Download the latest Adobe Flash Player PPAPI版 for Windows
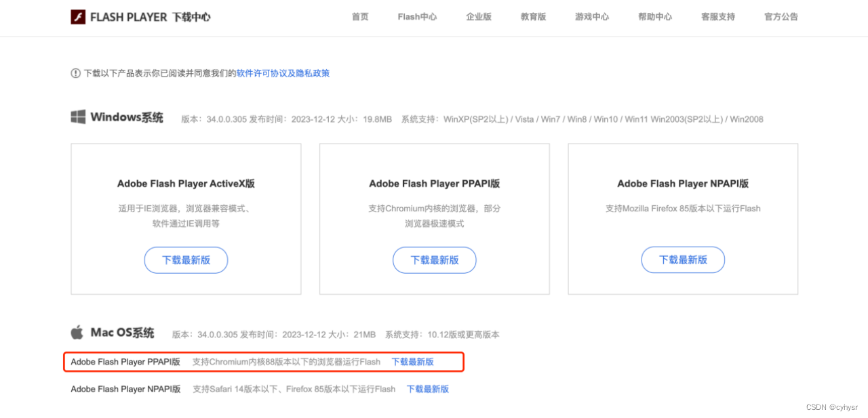 coord(434,259)
